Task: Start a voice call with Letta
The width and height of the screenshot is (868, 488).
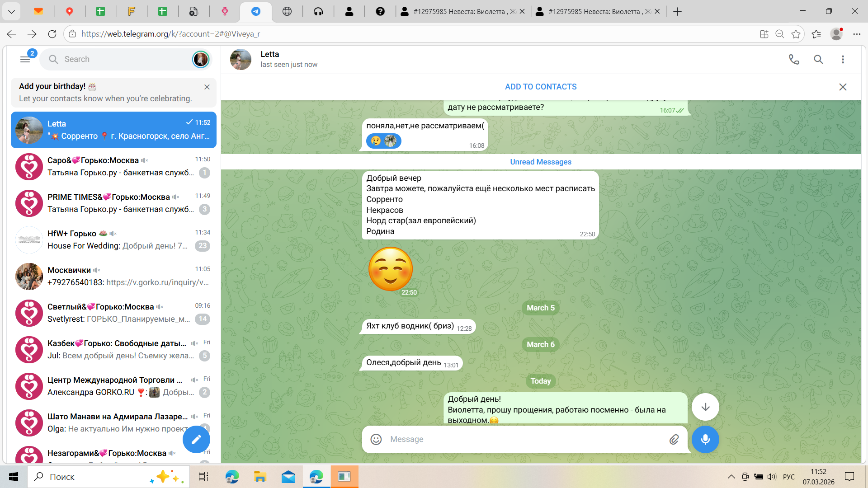Action: click(x=794, y=59)
